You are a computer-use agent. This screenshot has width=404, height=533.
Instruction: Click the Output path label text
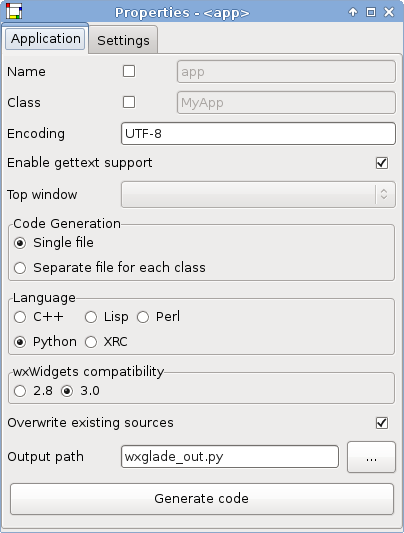46,457
